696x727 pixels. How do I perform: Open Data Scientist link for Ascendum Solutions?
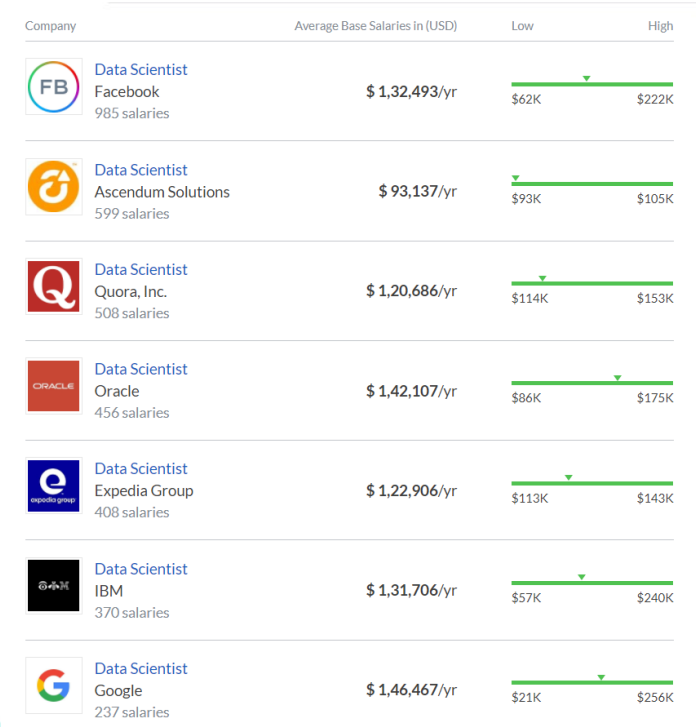141,170
